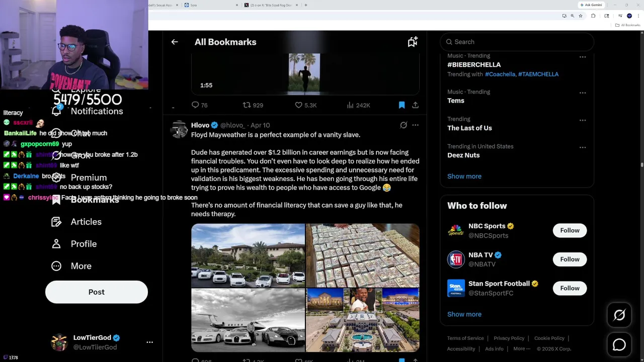Open Privacy Policy link
644x362 pixels.
point(509,338)
